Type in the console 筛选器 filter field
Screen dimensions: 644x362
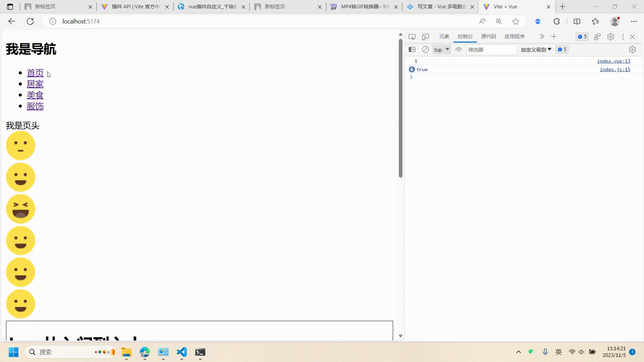491,49
